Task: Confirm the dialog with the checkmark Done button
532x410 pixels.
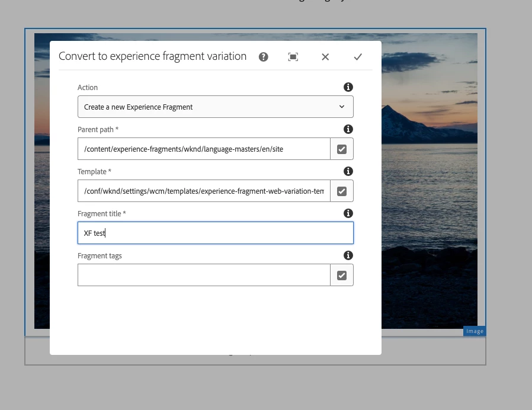Action: click(358, 57)
